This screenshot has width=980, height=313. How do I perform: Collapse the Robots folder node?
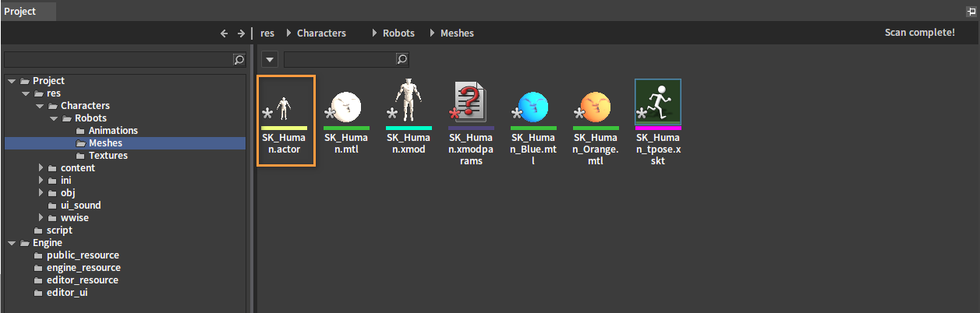click(55, 118)
